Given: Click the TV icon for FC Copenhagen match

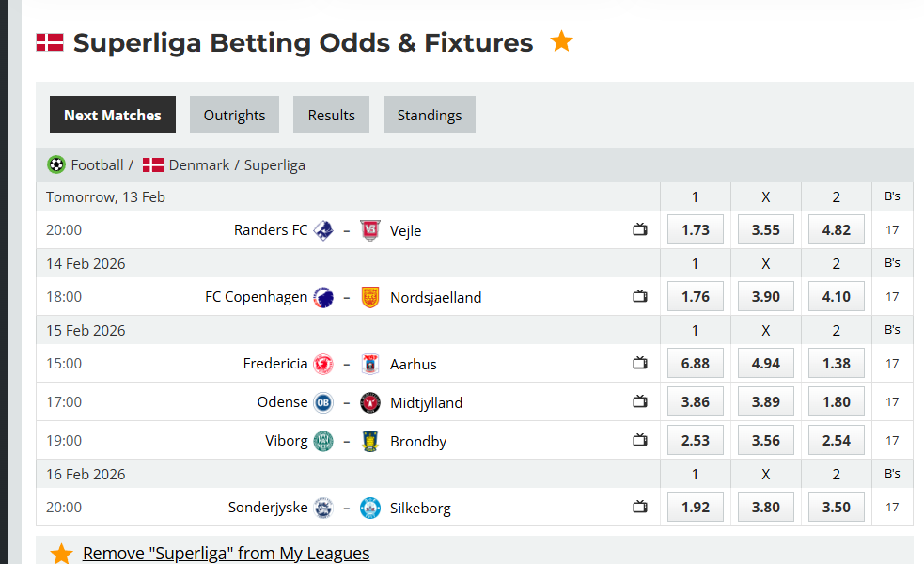Looking at the screenshot, I should click(x=640, y=296).
